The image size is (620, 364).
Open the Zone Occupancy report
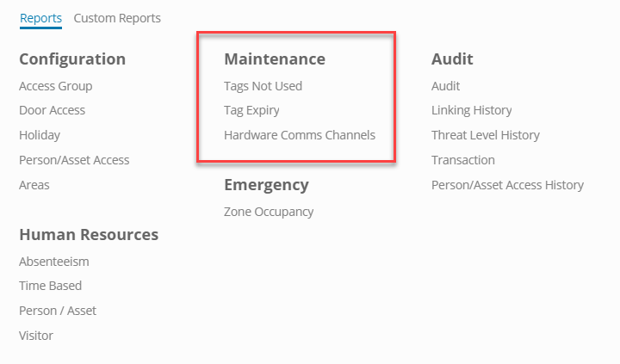[269, 212]
